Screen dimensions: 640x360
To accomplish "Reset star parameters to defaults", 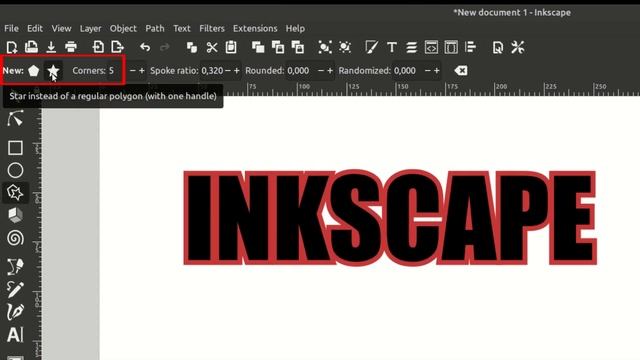I will click(460, 71).
